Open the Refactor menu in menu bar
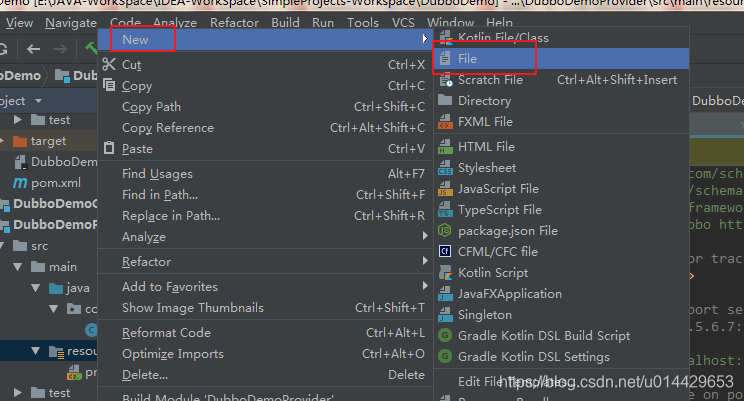Screen dimensions: 744x401 coord(234,23)
